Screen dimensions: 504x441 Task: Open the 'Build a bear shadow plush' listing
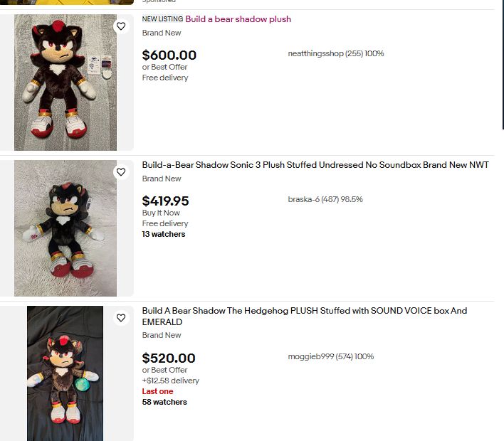pos(238,19)
